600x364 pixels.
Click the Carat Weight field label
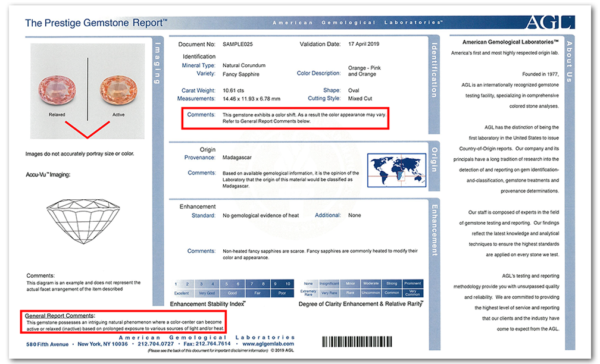point(198,90)
